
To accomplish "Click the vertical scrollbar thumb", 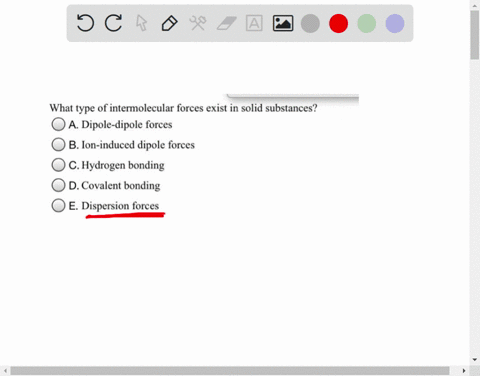I will click(x=475, y=35).
